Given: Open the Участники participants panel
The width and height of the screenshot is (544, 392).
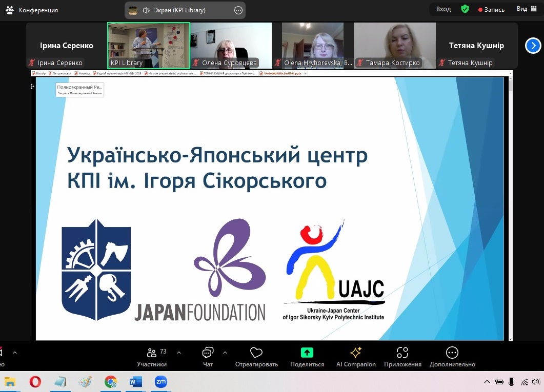Looking at the screenshot, I should 152,357.
